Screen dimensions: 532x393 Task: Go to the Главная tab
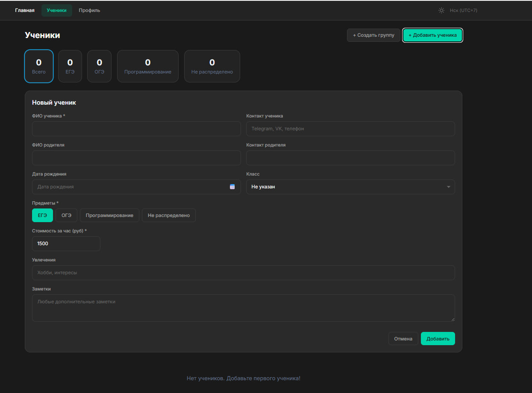[x=25, y=10]
